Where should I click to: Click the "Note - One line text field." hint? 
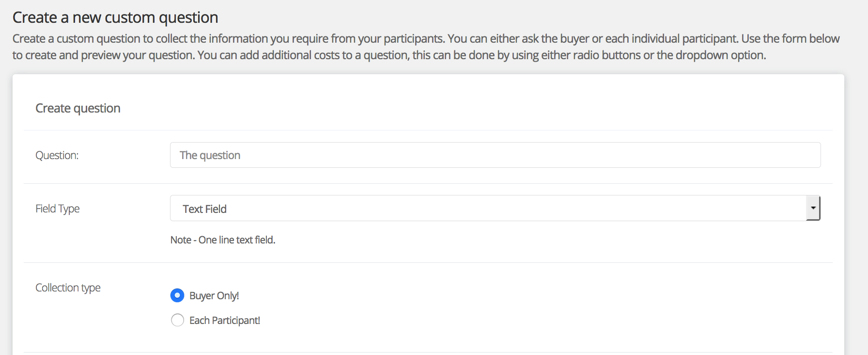click(x=223, y=240)
